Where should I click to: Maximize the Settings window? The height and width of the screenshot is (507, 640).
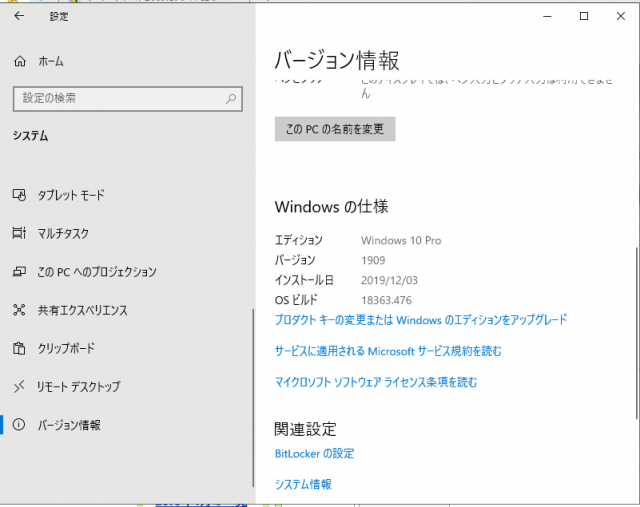584,16
